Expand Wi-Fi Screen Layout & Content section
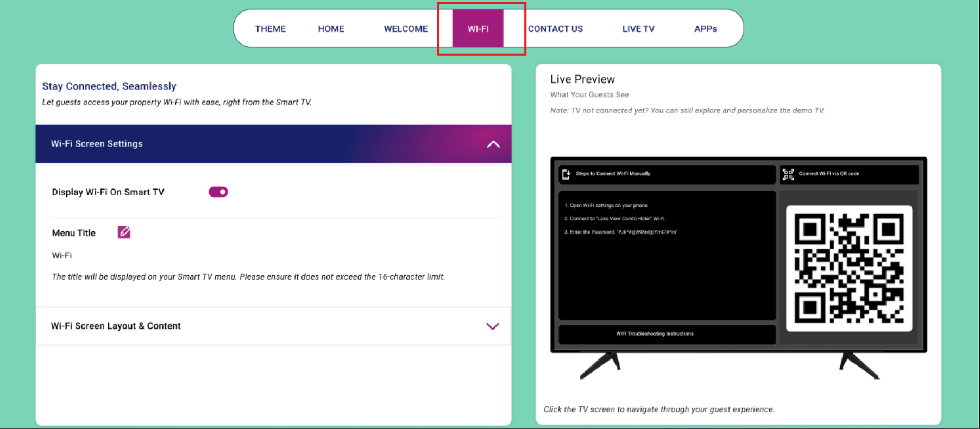 (492, 326)
